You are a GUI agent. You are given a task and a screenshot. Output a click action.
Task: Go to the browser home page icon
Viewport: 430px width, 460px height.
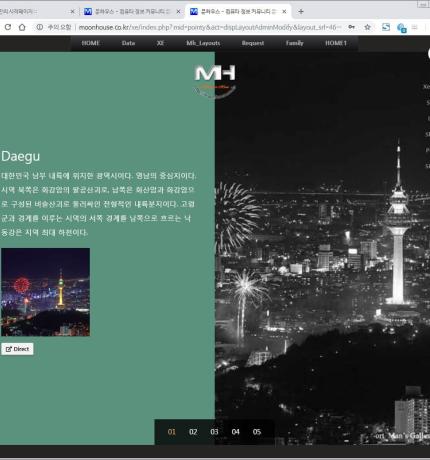(x=22, y=27)
